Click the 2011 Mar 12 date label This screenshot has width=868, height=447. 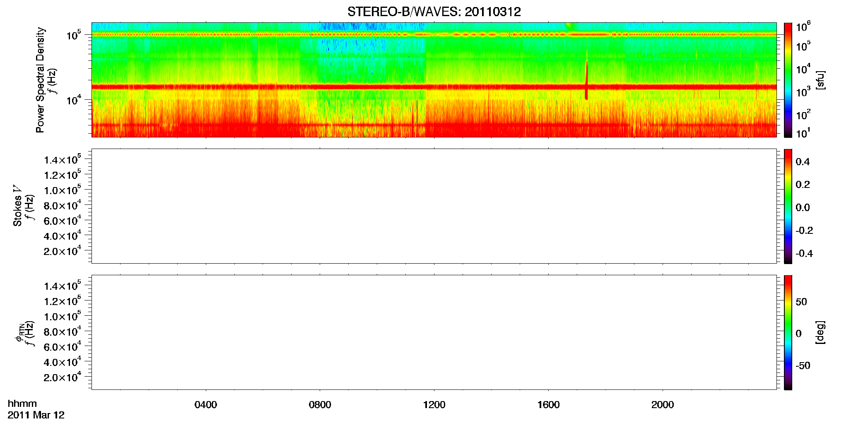[x=36, y=415]
